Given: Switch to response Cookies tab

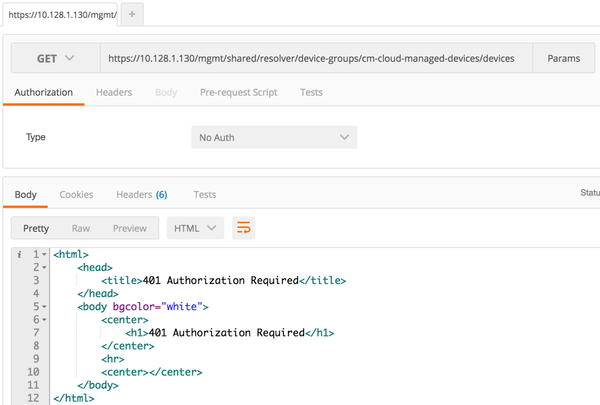Looking at the screenshot, I should [x=76, y=194].
